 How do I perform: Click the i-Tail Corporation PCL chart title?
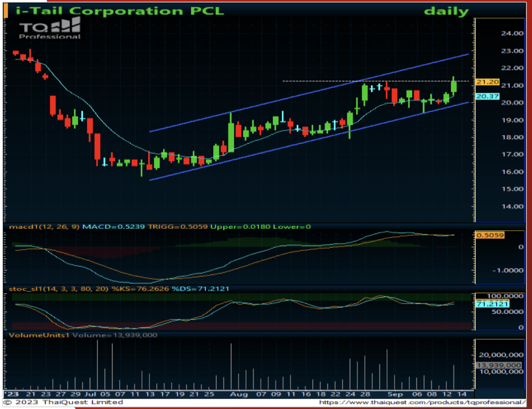(120, 11)
